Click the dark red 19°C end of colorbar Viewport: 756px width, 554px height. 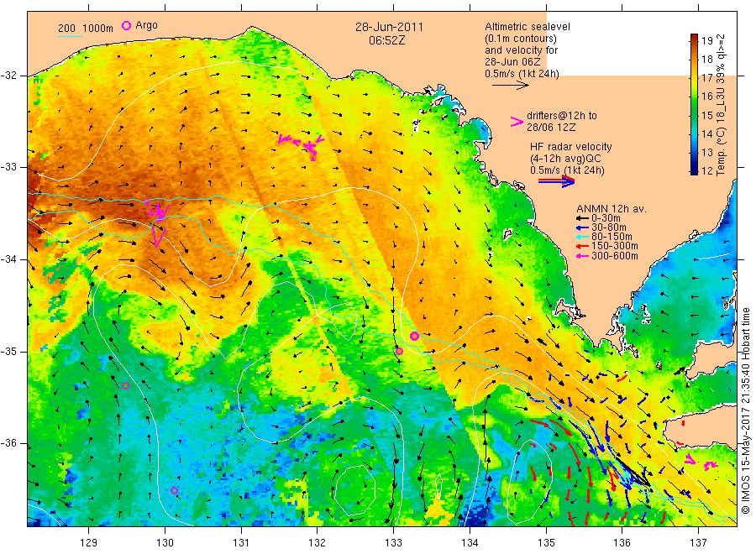694,37
